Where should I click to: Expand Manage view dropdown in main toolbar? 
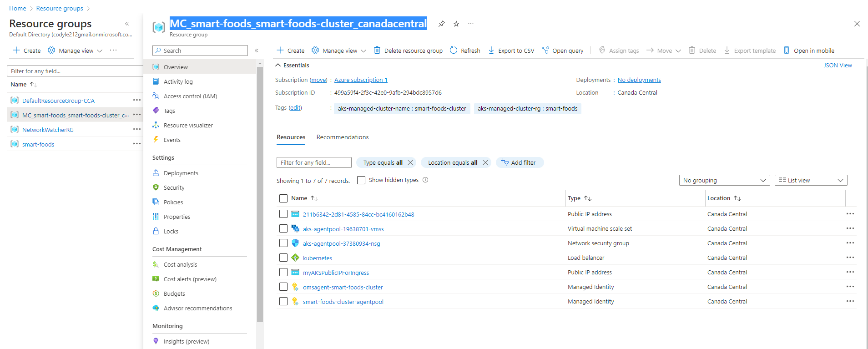tap(339, 51)
